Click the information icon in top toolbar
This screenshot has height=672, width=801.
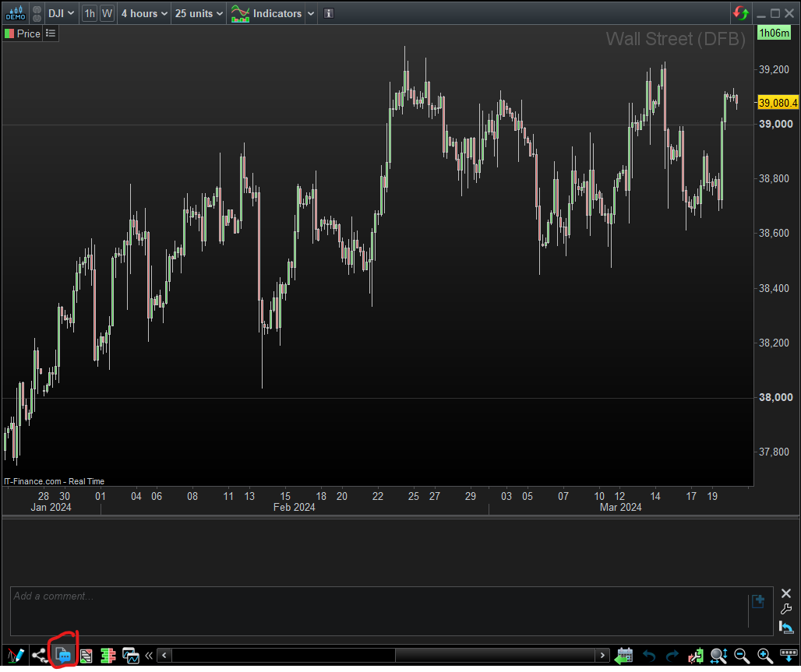point(329,14)
